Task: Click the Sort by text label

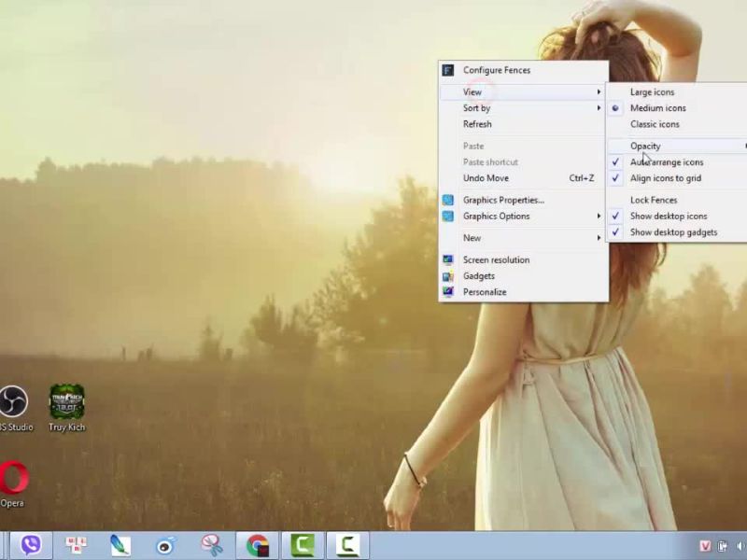Action: point(476,108)
